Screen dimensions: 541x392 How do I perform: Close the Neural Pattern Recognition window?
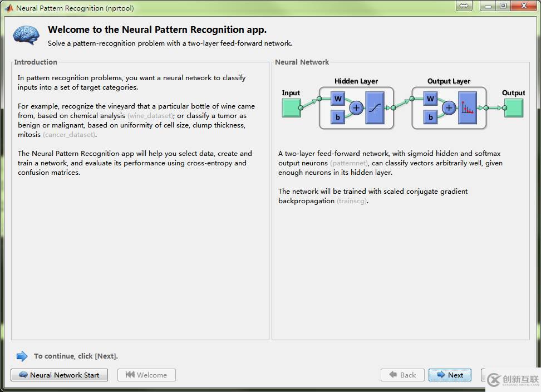tap(524, 6)
